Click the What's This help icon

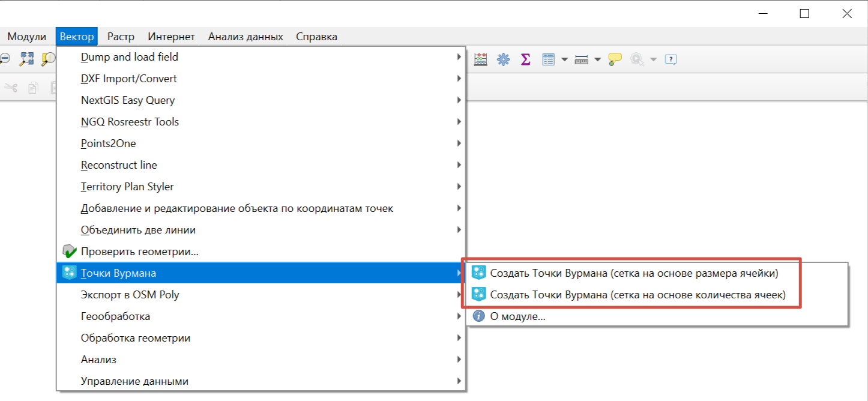pyautogui.click(x=671, y=59)
